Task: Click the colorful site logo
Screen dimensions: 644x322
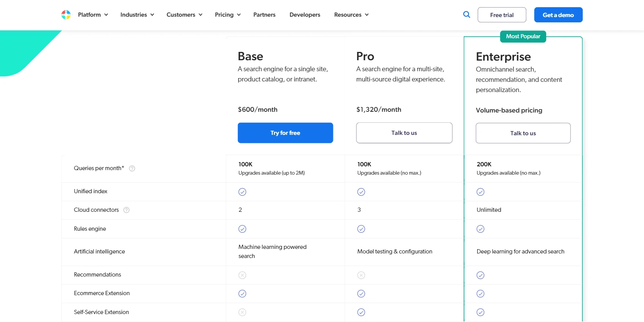Action: (66, 15)
